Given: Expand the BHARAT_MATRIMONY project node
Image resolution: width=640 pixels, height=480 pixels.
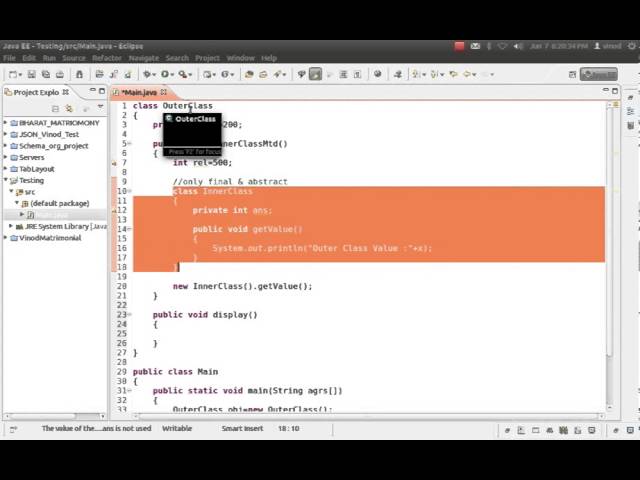Looking at the screenshot, I should [x=6, y=122].
